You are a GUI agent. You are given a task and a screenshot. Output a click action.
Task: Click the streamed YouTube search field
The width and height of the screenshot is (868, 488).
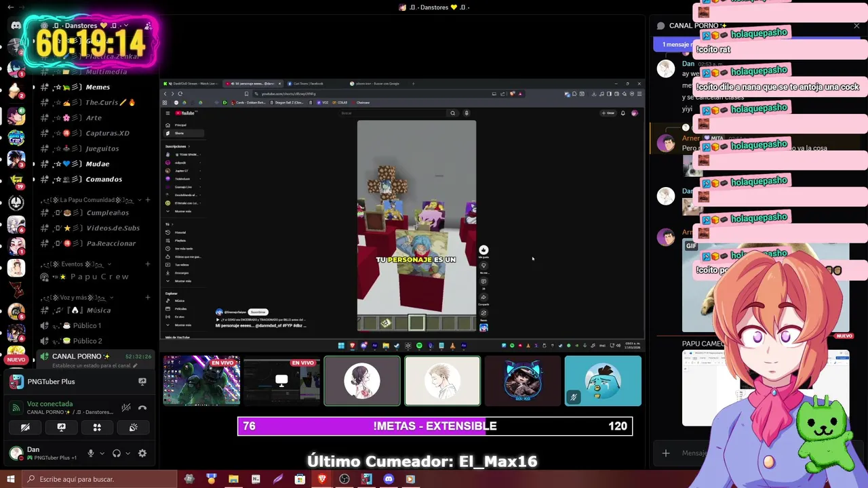point(393,113)
